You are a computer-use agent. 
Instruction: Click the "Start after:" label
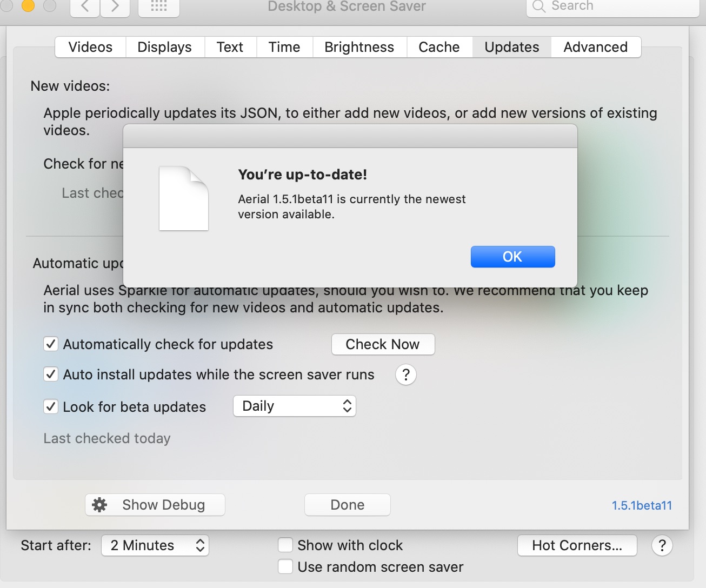[x=56, y=545]
